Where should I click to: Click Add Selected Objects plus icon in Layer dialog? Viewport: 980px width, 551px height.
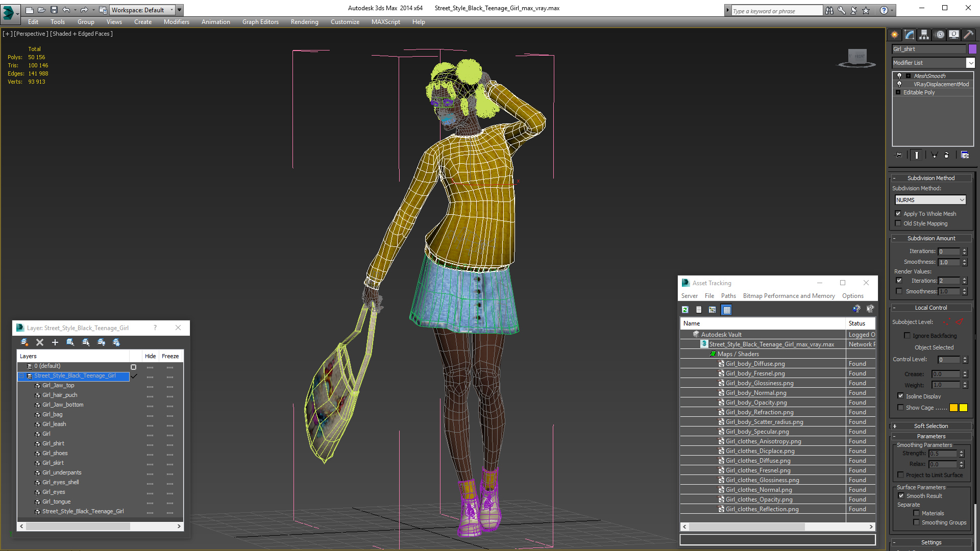click(55, 342)
